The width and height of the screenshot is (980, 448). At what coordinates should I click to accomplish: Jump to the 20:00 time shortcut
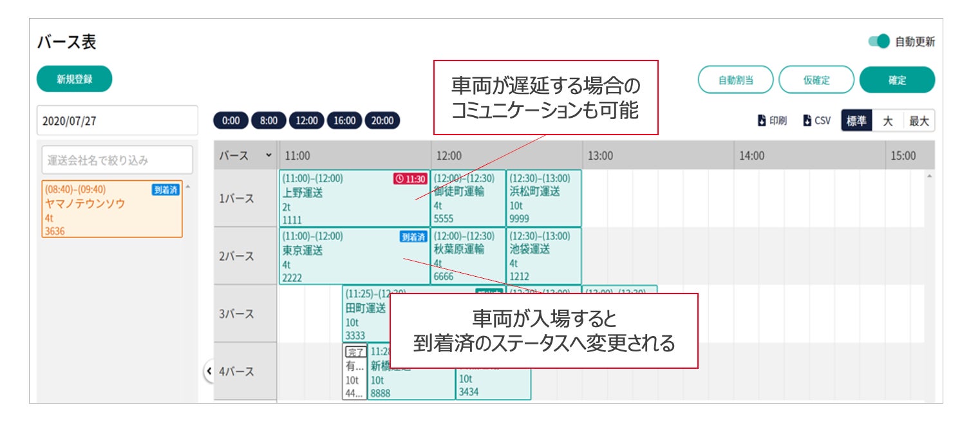(382, 120)
